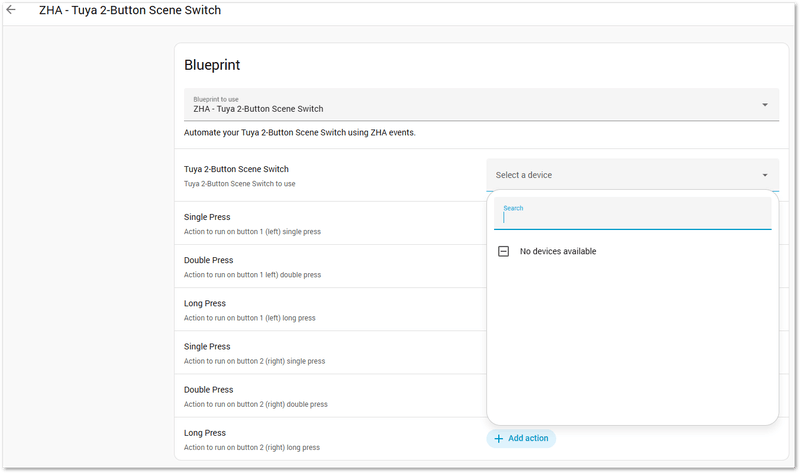
Task: Click the back arrow in the header
Action: pos(11,10)
